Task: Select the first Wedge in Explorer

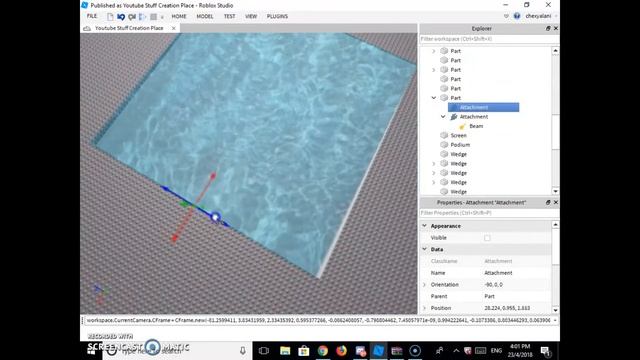Action: [x=458, y=154]
